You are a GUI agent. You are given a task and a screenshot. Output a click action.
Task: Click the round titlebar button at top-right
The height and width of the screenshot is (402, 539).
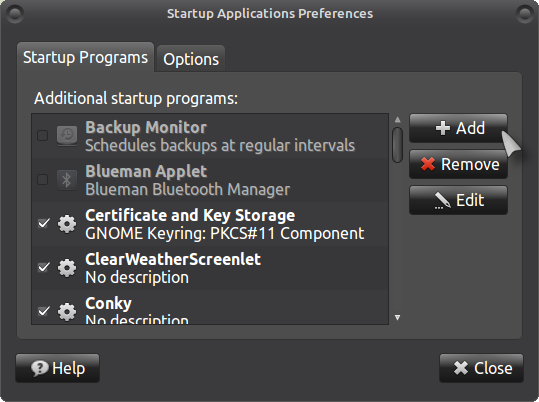(525, 14)
